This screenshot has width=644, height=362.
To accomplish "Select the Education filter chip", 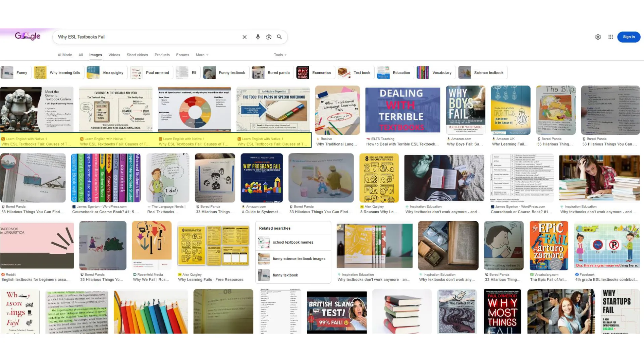I will (395, 72).
